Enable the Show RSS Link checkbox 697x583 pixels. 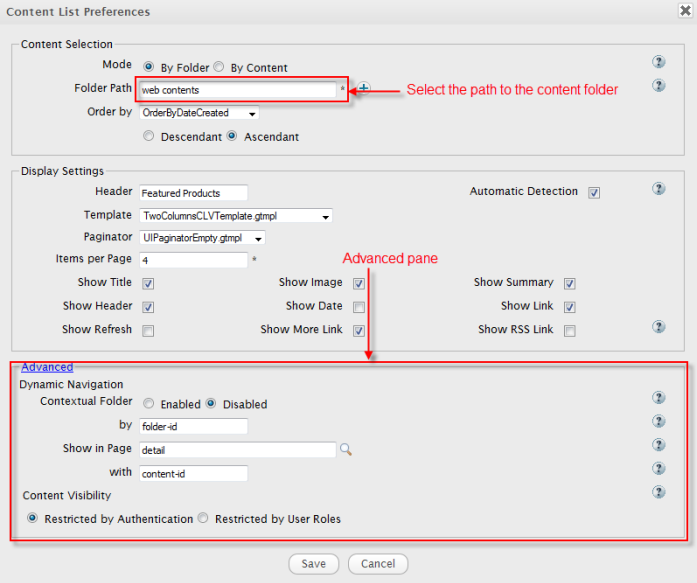pyautogui.click(x=569, y=331)
